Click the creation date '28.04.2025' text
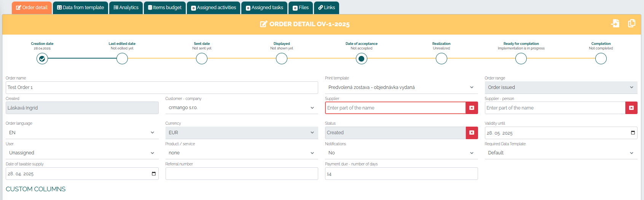 (x=42, y=48)
